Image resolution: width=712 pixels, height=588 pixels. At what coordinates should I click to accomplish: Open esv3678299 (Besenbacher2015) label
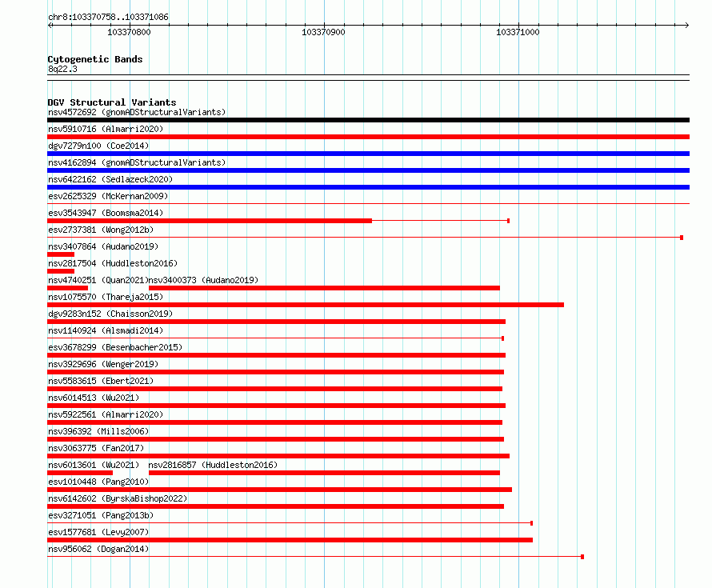[x=115, y=347]
